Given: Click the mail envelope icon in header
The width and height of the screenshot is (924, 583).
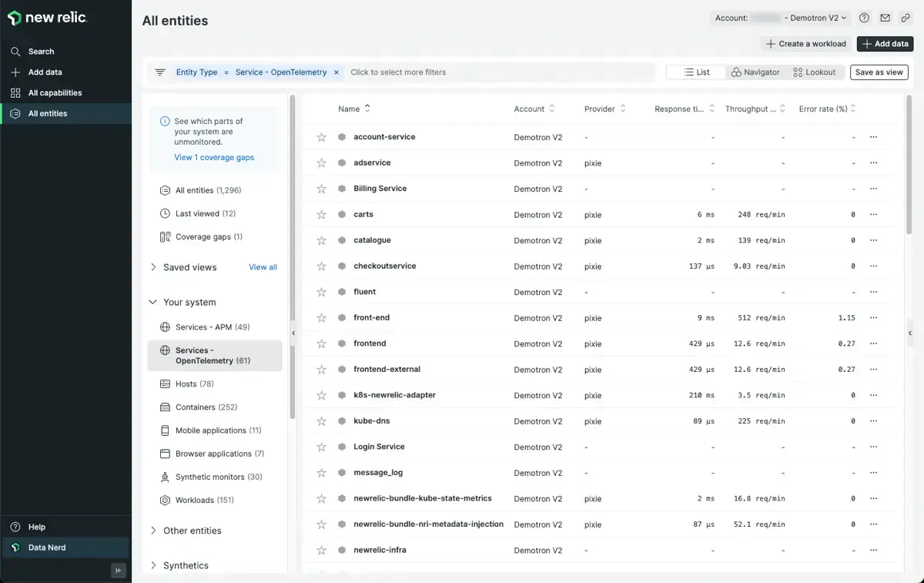Looking at the screenshot, I should (885, 18).
